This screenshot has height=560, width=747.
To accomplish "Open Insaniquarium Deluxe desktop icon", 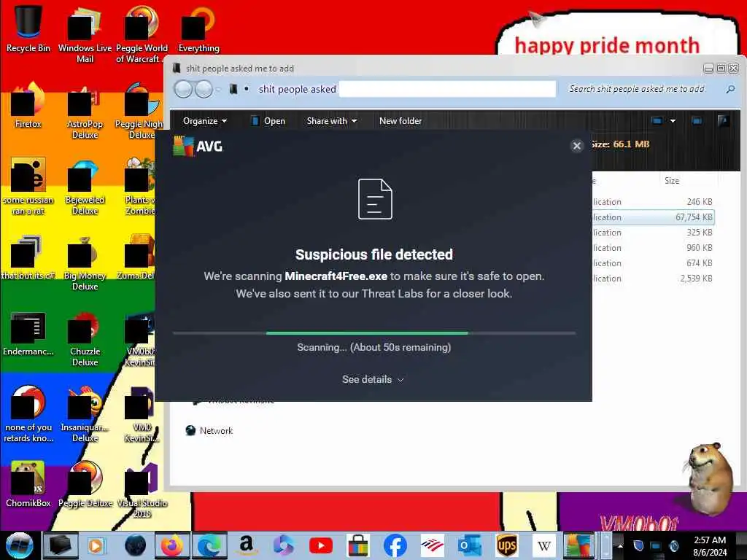I will pyautogui.click(x=85, y=414).
